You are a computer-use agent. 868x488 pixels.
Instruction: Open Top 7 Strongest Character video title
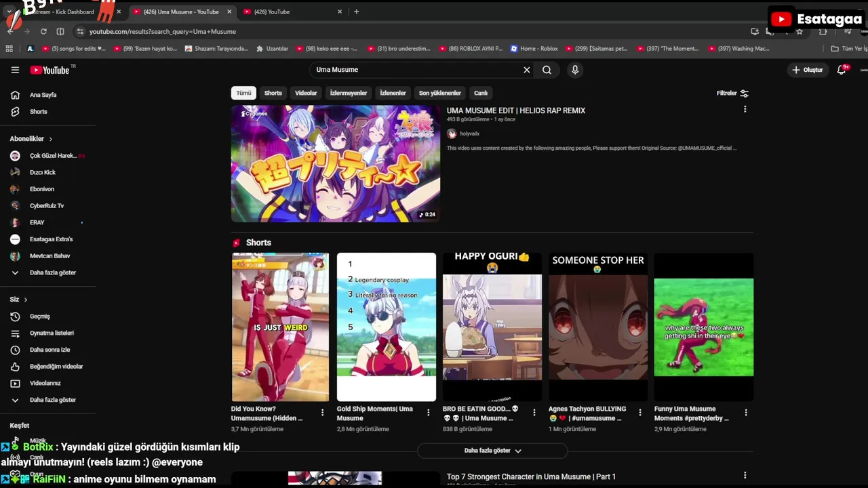point(531,476)
